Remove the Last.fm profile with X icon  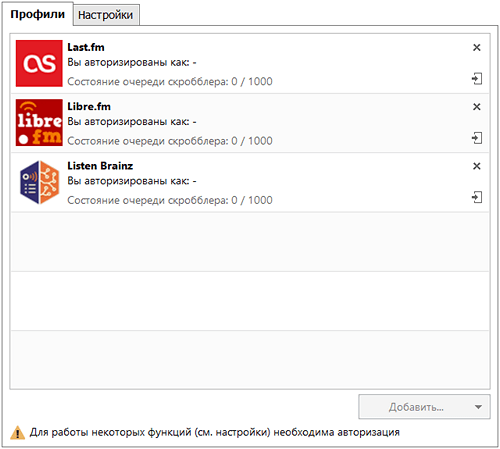[477, 48]
